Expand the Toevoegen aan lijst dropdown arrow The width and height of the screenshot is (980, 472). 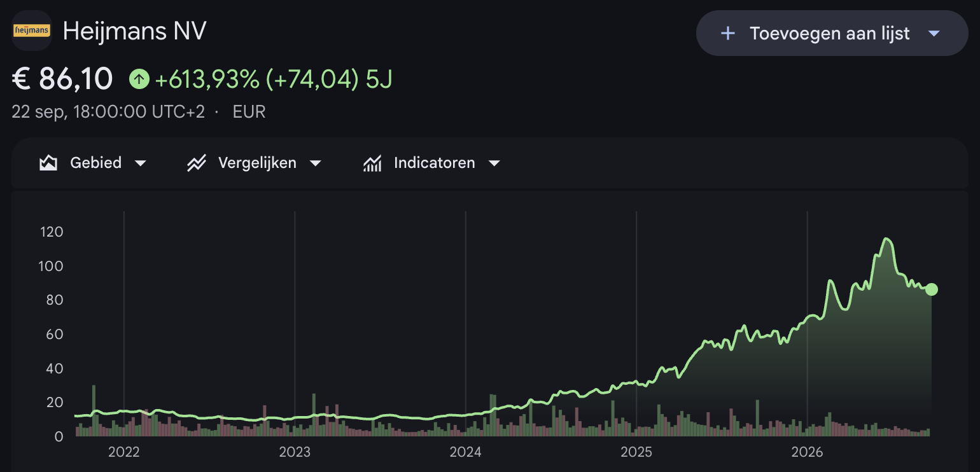(x=934, y=33)
